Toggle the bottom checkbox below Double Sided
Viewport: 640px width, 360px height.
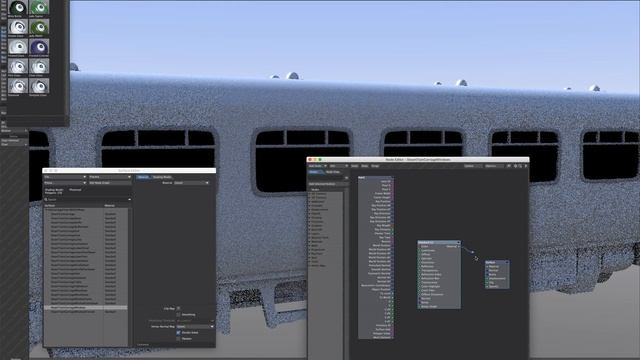pyautogui.click(x=178, y=339)
